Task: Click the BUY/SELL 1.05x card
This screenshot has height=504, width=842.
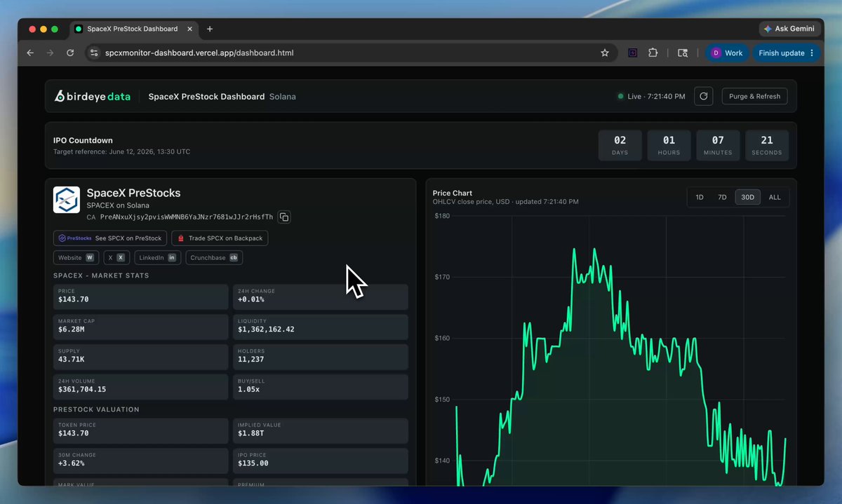Action: tap(321, 387)
